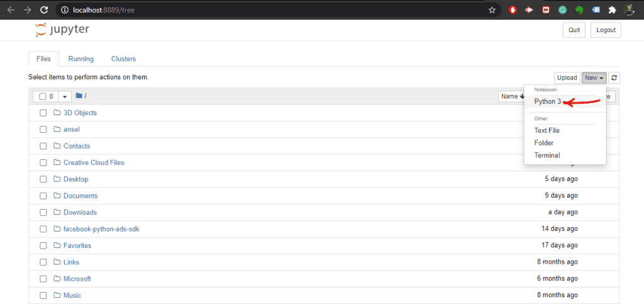Bookmark page with the star icon
This screenshot has width=644, height=304.
click(x=492, y=10)
